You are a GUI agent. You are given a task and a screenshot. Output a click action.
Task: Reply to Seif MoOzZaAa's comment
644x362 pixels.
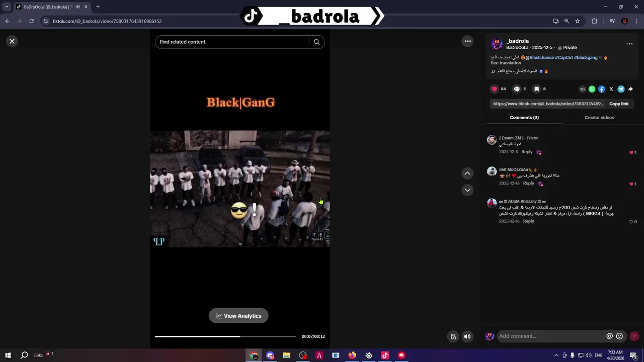[528, 184]
